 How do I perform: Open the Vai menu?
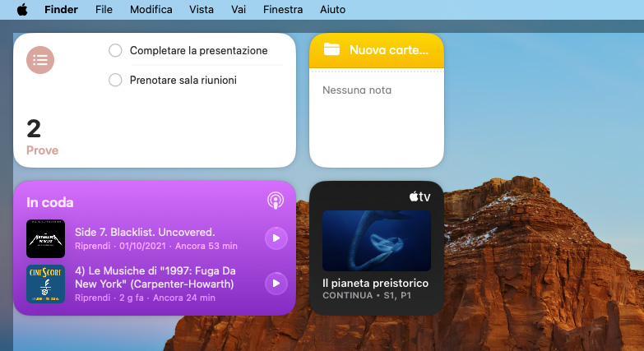239,9
